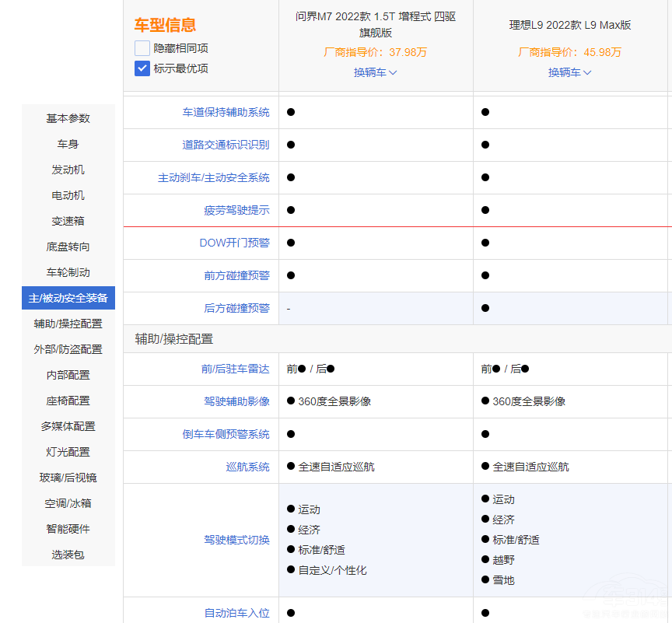Switch to 玻璃/后视镜 settings
This screenshot has height=623, width=672.
tap(68, 478)
